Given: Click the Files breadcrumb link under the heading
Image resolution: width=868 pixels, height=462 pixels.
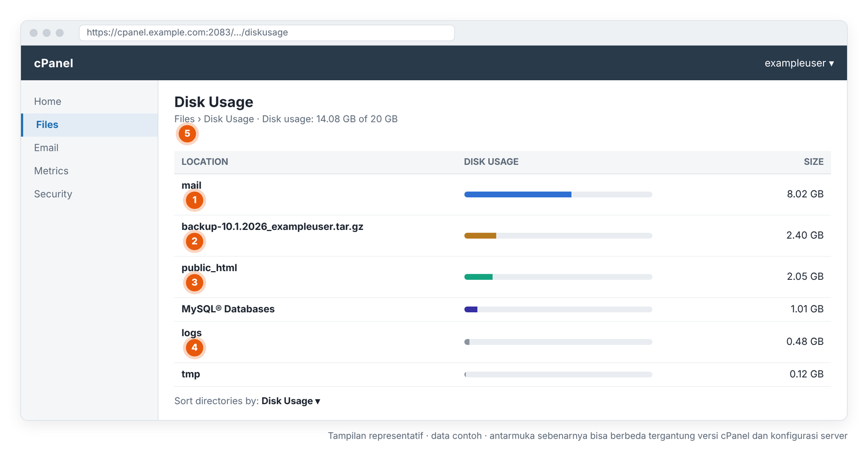Looking at the screenshot, I should point(184,119).
